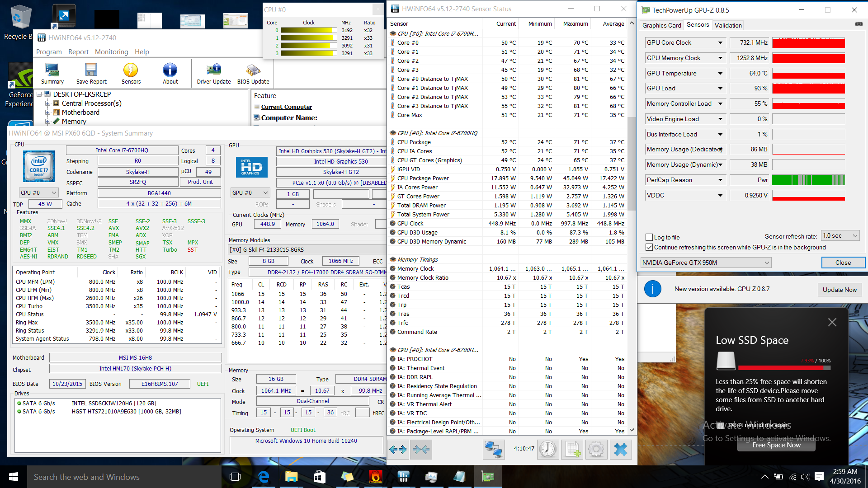The height and width of the screenshot is (488, 868).
Task: Open the About dialog icon
Action: pyautogui.click(x=170, y=74)
